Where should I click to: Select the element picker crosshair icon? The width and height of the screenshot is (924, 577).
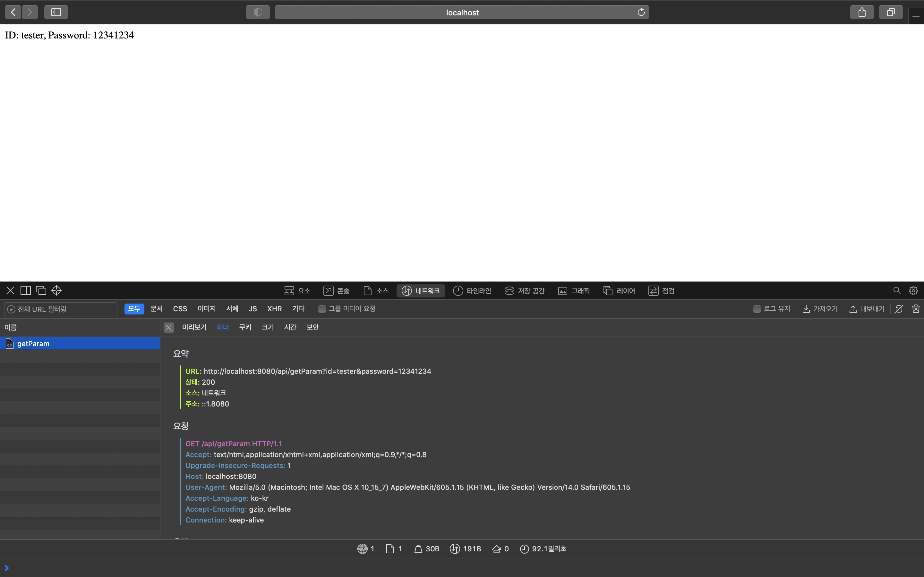point(56,290)
